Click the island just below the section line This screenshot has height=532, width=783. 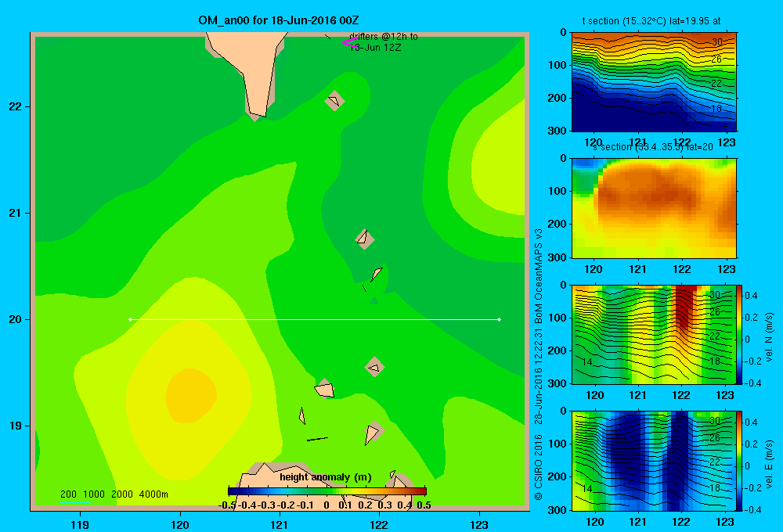click(x=374, y=367)
